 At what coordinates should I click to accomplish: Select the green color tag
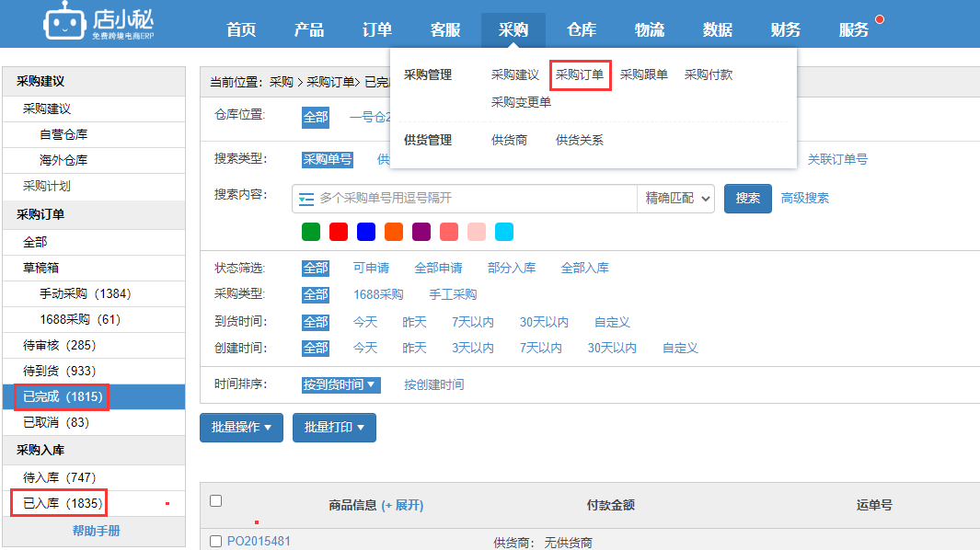pyautogui.click(x=311, y=232)
